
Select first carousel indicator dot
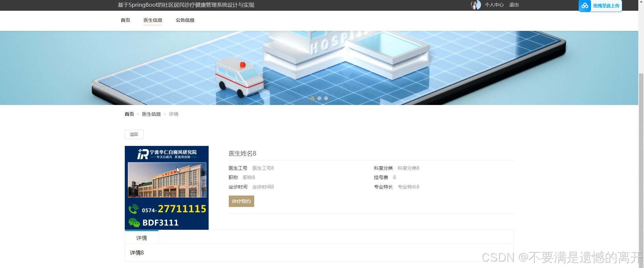pyautogui.click(x=313, y=98)
